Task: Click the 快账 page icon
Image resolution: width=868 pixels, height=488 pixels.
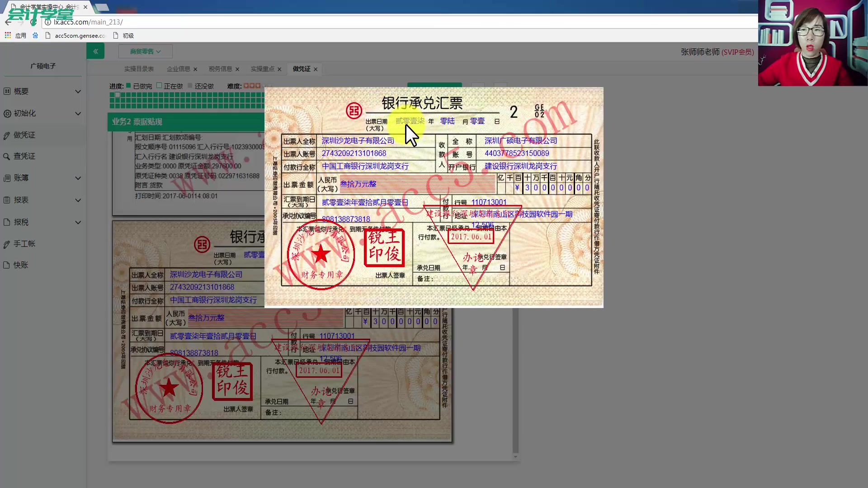Action: [x=7, y=265]
